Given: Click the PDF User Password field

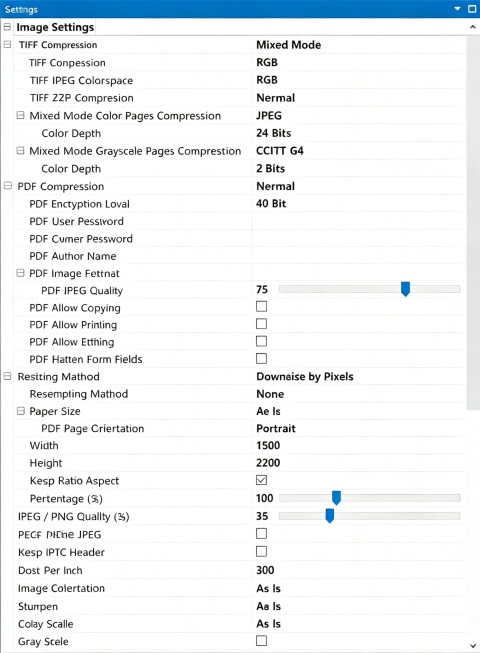Looking at the screenshot, I should [x=359, y=221].
